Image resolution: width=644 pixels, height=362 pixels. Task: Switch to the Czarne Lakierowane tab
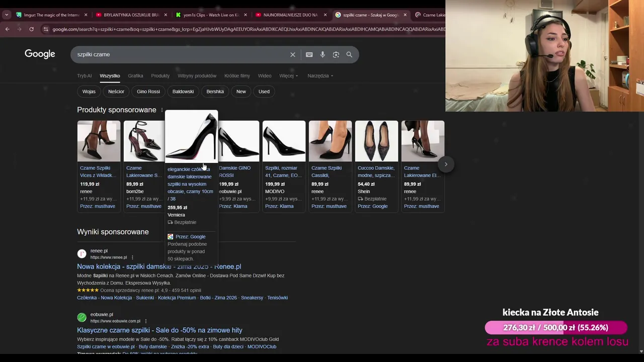coord(429,15)
